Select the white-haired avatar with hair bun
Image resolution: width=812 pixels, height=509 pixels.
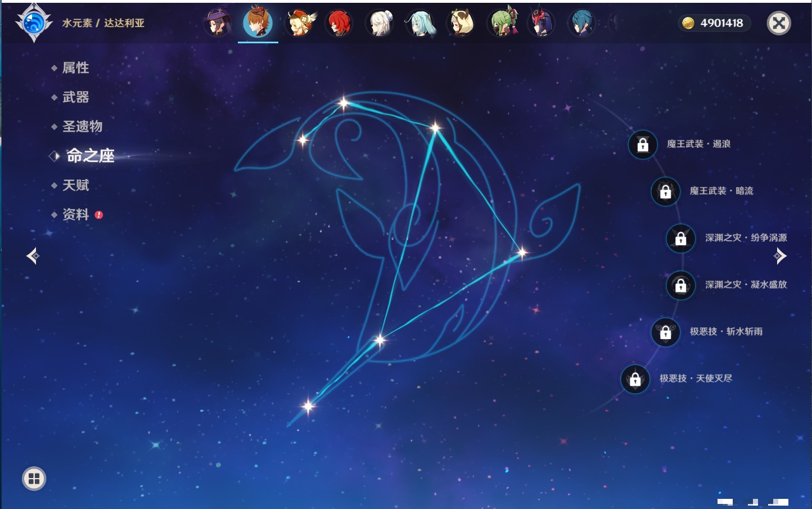point(380,24)
